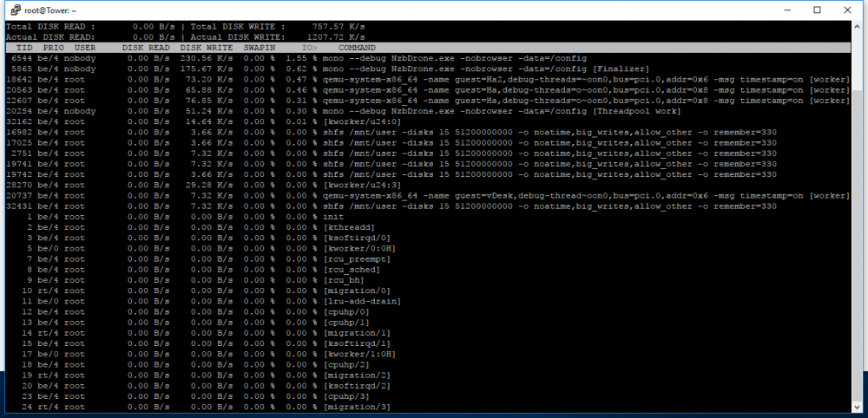Click [kthreadd] process

click(x=349, y=227)
